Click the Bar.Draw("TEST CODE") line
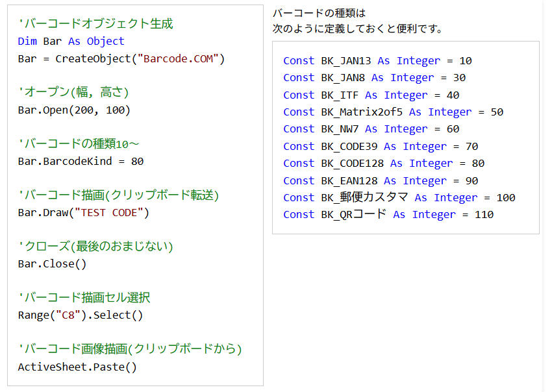The width and height of the screenshot is (552, 392). (x=84, y=213)
